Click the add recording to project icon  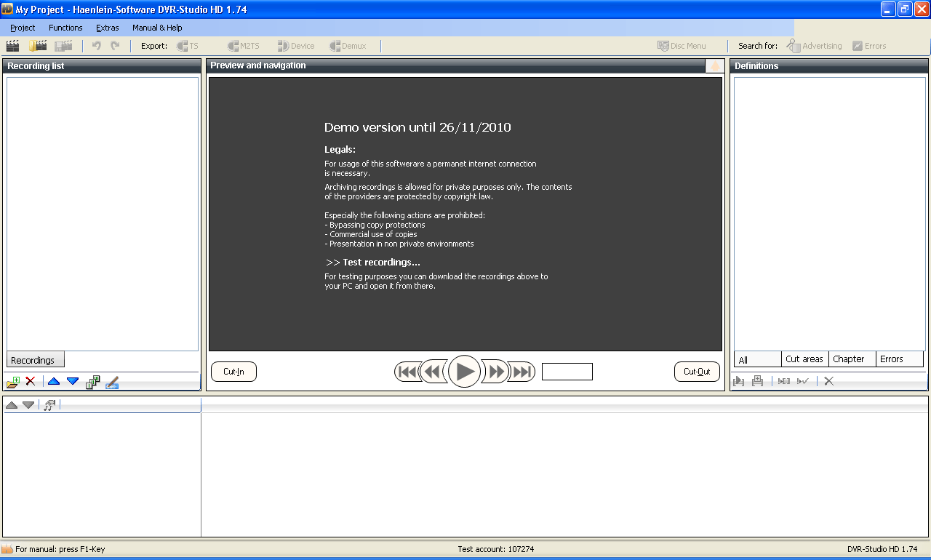point(12,381)
